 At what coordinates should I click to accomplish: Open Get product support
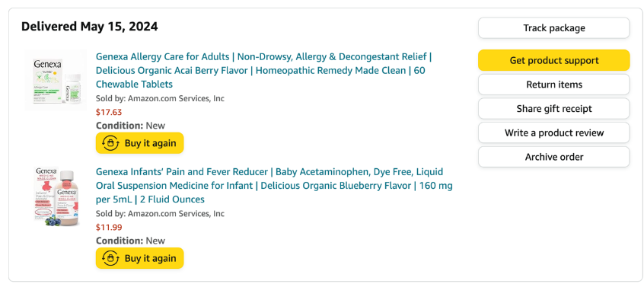click(x=553, y=60)
